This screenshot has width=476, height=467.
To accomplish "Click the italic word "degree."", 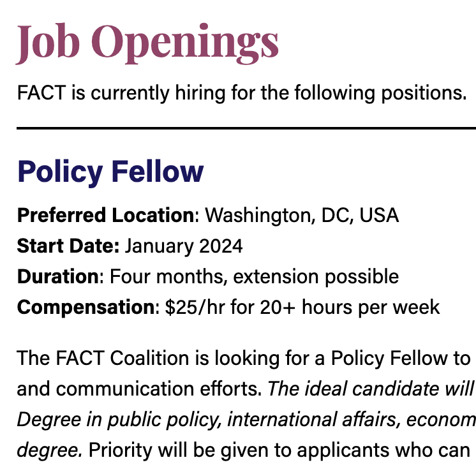I will (50, 450).
